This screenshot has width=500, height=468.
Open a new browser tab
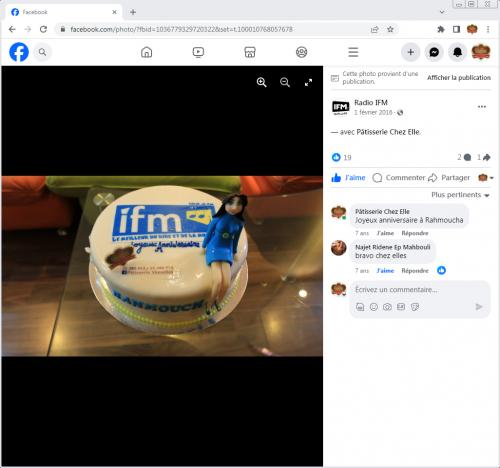[133, 12]
